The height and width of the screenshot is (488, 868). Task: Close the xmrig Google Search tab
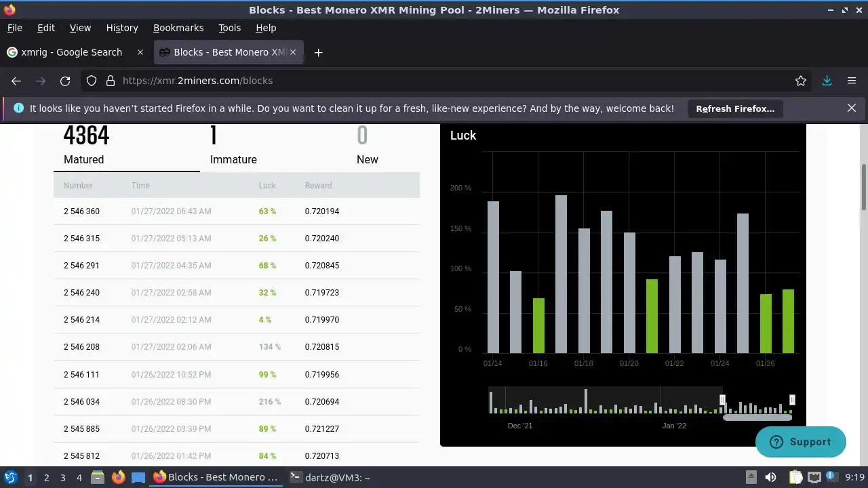pos(140,52)
